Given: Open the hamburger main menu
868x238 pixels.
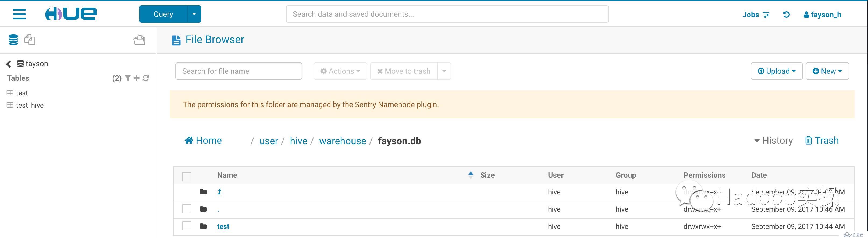Looking at the screenshot, I should click(19, 14).
